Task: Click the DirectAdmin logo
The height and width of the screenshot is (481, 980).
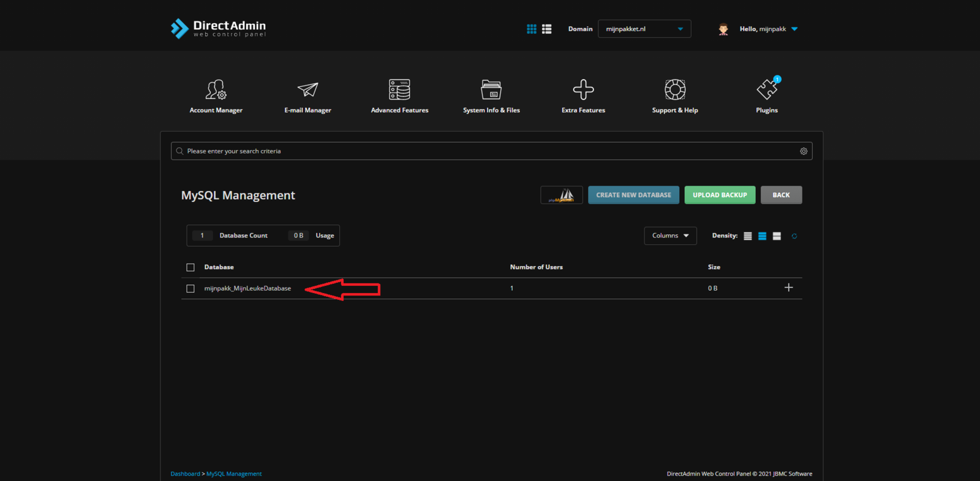Action: pos(218,28)
